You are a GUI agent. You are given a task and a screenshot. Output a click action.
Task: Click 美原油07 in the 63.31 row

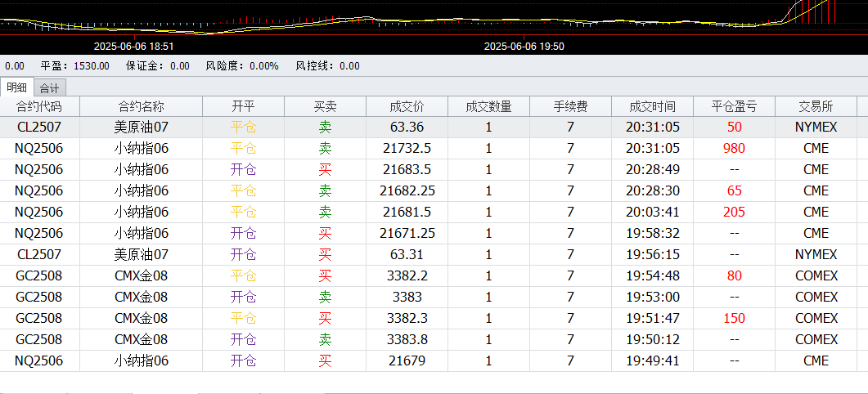point(142,254)
